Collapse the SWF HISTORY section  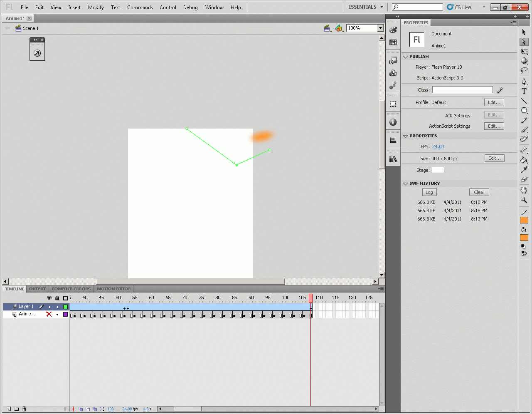click(x=406, y=183)
